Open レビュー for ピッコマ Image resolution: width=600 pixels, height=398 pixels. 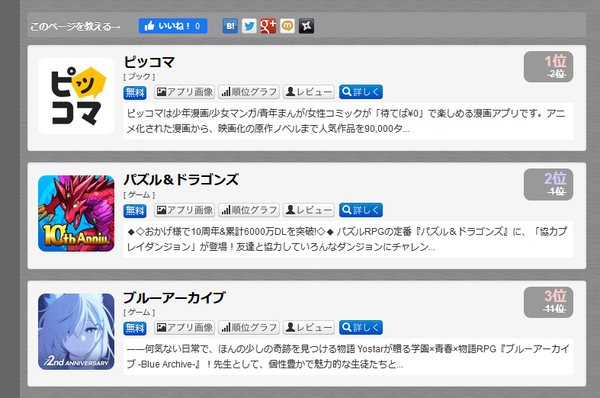309,92
